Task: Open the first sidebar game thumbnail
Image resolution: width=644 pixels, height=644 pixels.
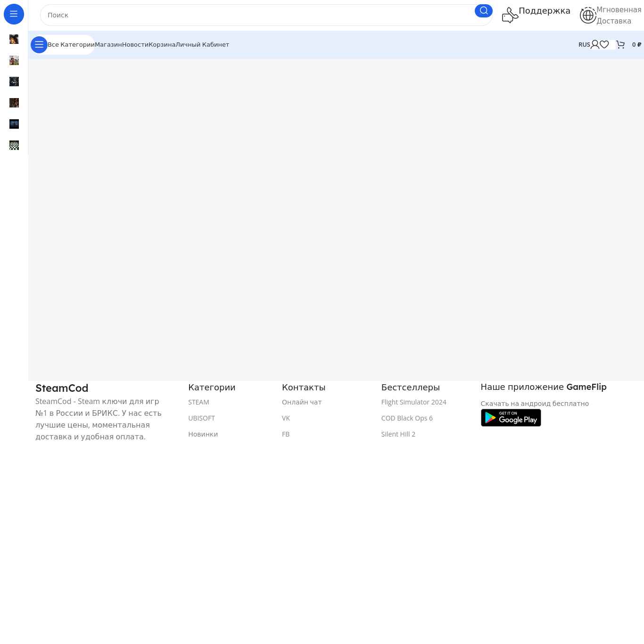Action: pyautogui.click(x=14, y=39)
